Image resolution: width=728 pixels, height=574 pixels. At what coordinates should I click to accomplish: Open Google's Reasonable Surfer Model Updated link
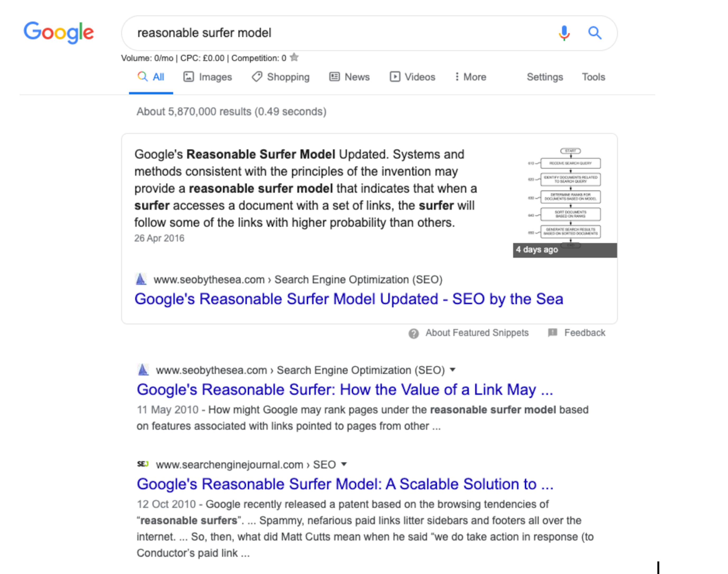(348, 299)
